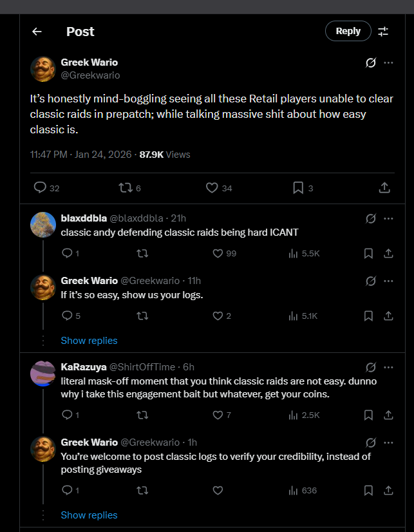The width and height of the screenshot is (414, 532).
Task: Click blaxddbla's tree profile picture
Action: [43, 225]
